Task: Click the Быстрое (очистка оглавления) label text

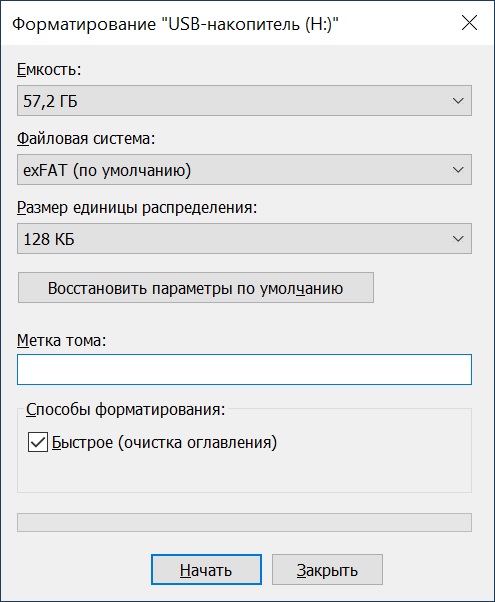Action: (164, 443)
